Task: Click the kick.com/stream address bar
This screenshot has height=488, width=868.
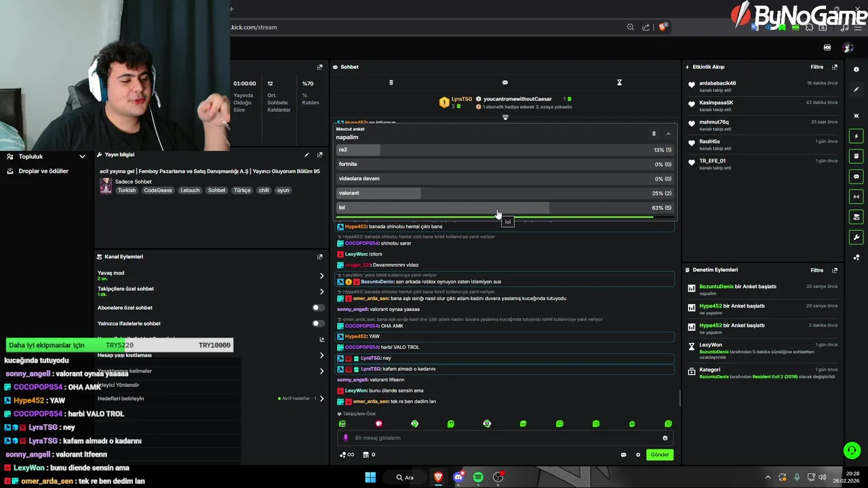Action: coord(254,27)
